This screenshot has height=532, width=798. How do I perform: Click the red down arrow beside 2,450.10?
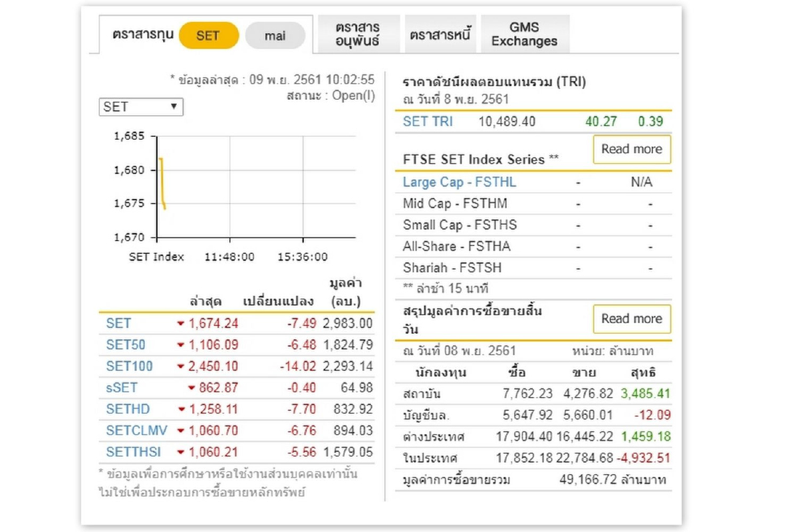[x=180, y=367]
